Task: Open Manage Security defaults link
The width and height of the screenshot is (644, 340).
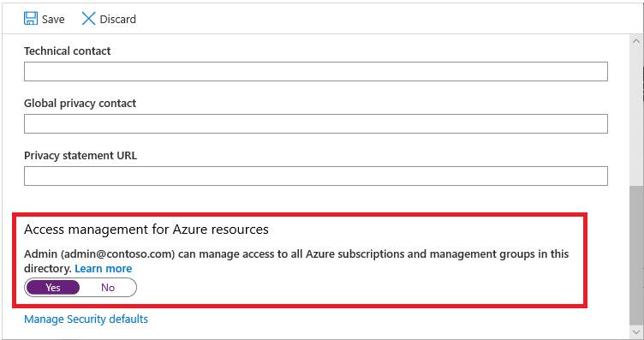Action: tap(86, 319)
